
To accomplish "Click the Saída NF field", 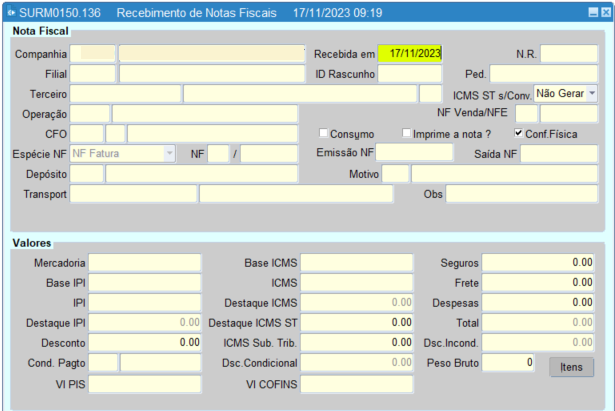I will pos(558,153).
